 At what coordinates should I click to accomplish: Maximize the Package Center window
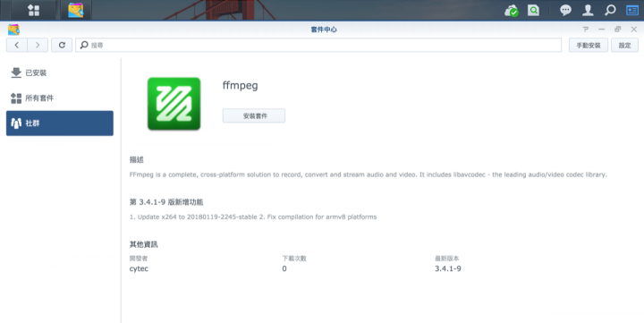coord(618,30)
